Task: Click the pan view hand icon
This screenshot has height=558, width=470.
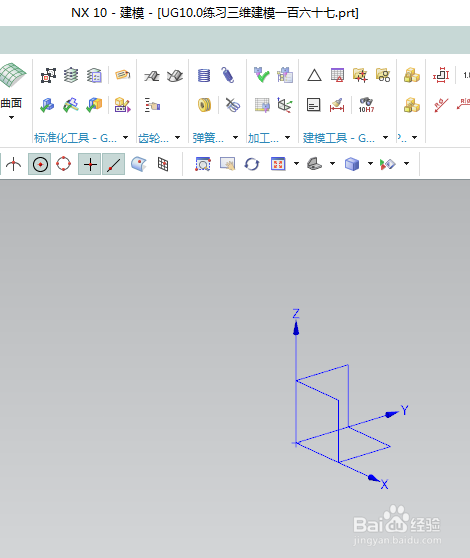Action: pos(227,164)
